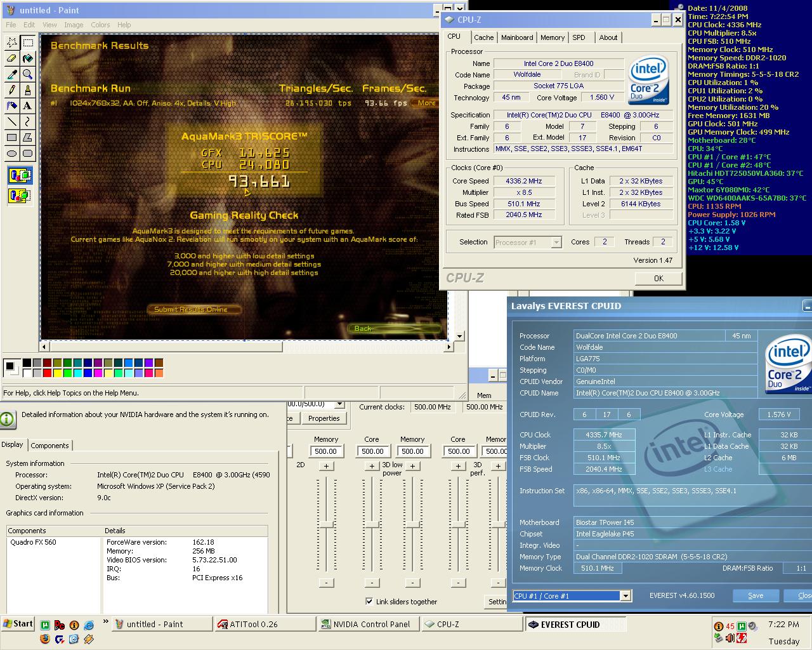This screenshot has height=650, width=812.
Task: Adjust the 2D Memory clock slider
Action: pyautogui.click(x=326, y=524)
